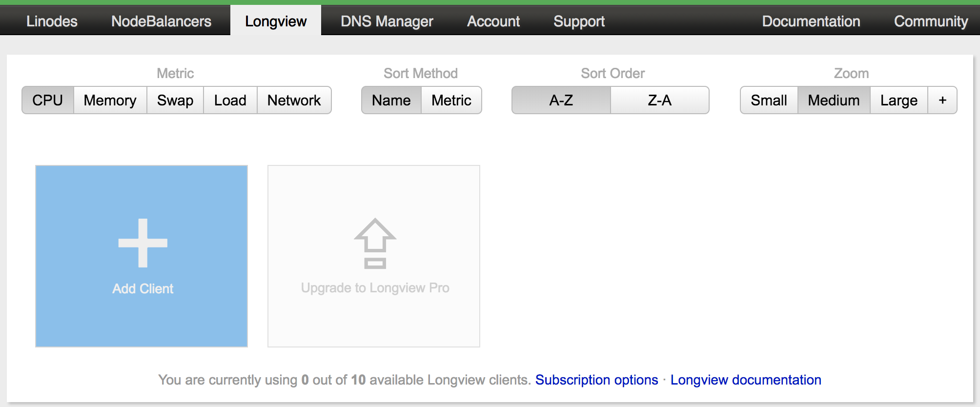
Task: Go to the DNS Manager tab
Action: (x=387, y=21)
